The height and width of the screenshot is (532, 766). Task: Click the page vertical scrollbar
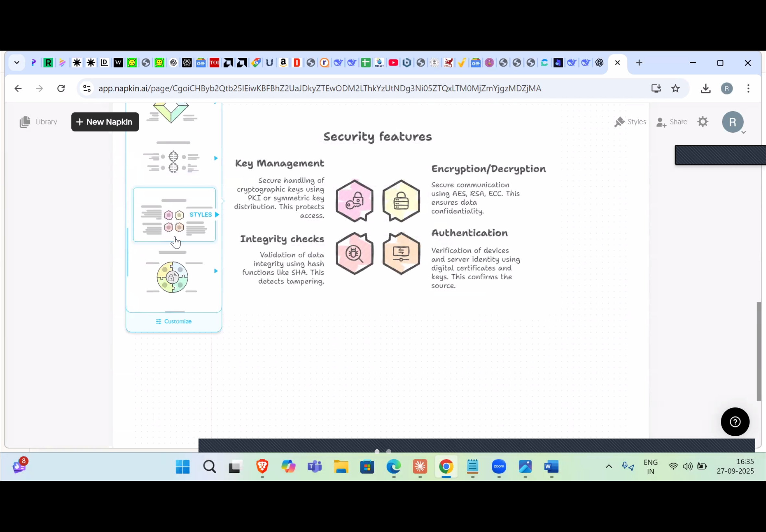coord(759,351)
